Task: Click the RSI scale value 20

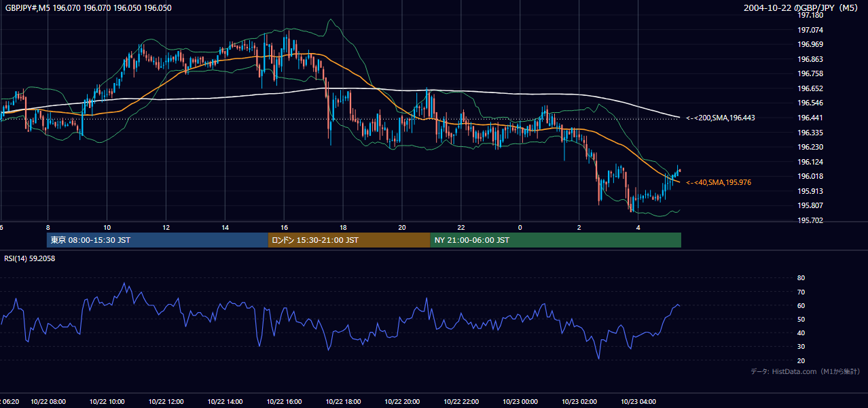Action: pos(801,360)
